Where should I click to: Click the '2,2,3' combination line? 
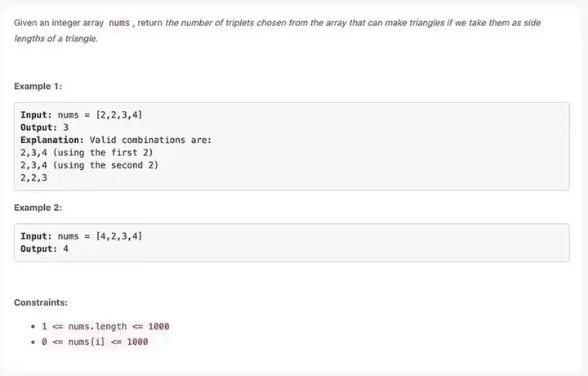click(33, 178)
